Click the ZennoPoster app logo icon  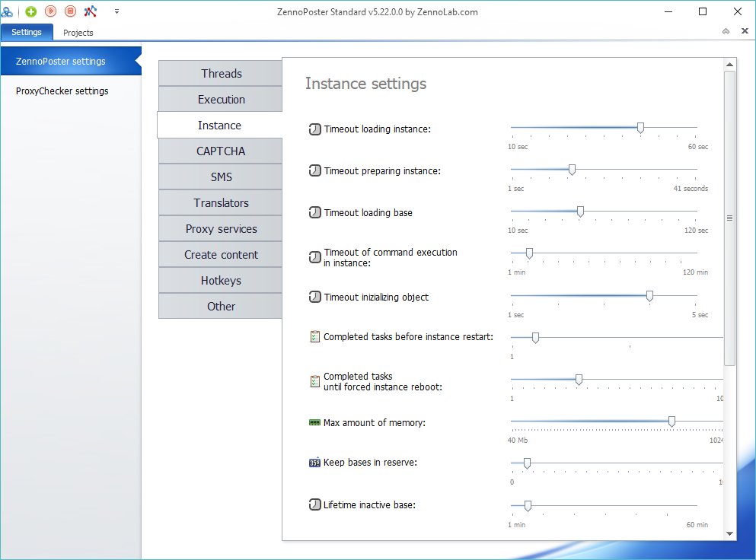tap(7, 11)
